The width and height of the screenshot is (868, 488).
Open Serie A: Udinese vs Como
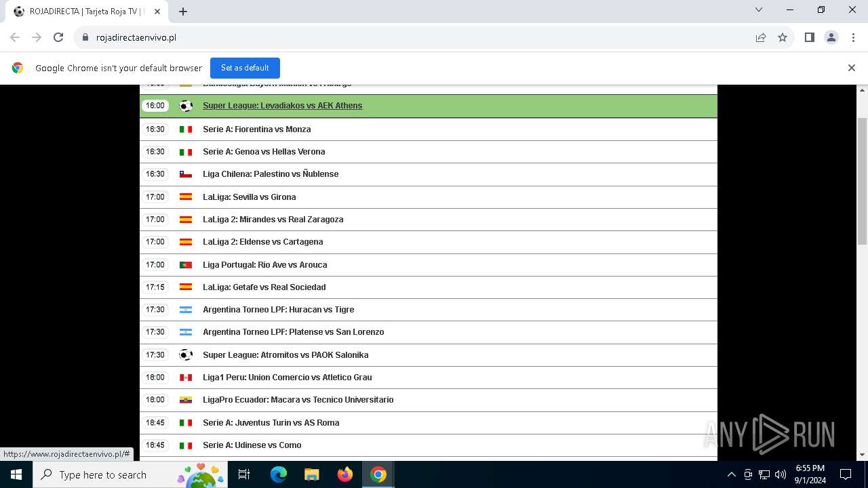click(252, 445)
